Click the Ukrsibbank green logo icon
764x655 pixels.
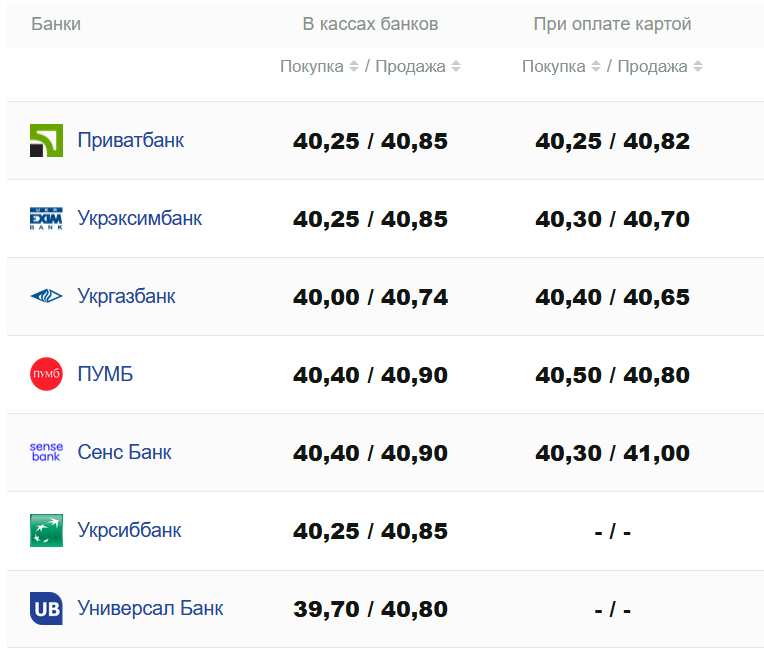pos(46,530)
